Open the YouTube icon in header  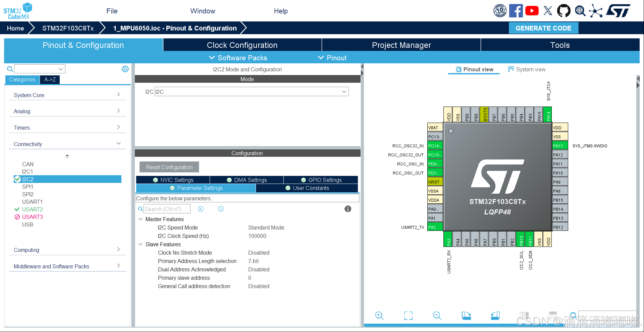532,11
